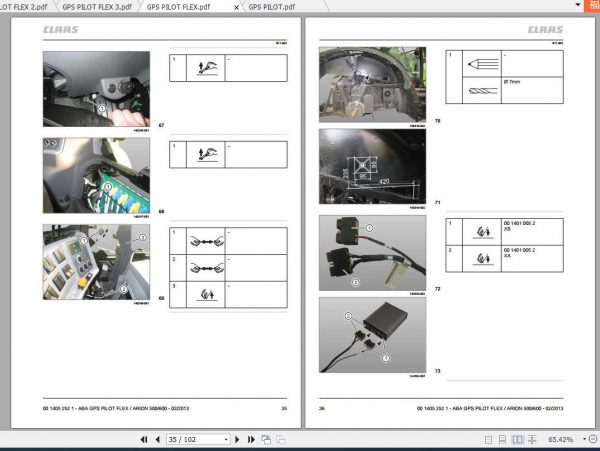Click the disconnect symbol in row 1, figure 69
The width and height of the screenshot is (600, 451).
tap(207, 241)
